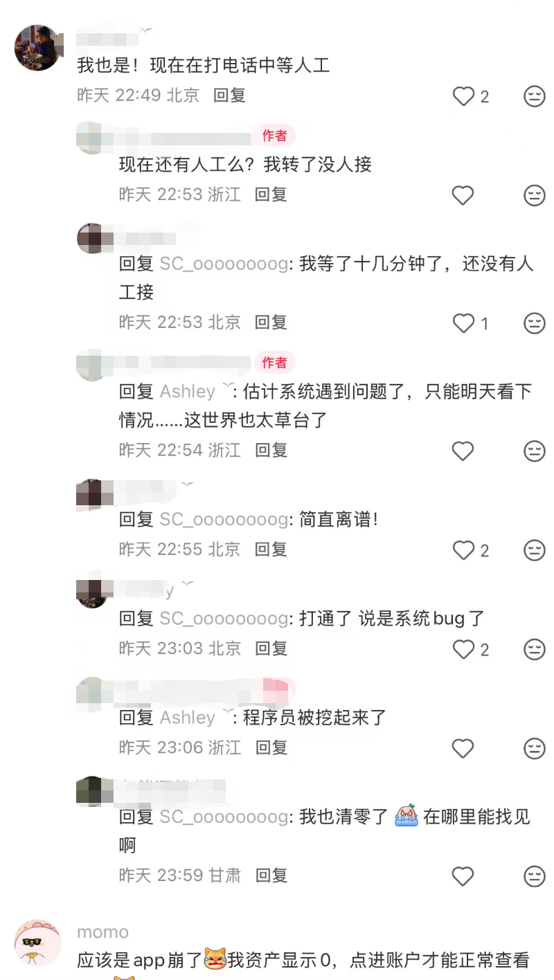Open SC_oooooooog's profile from '简直离谱' reply
Image resolution: width=554 pixels, height=980 pixels.
tap(224, 520)
